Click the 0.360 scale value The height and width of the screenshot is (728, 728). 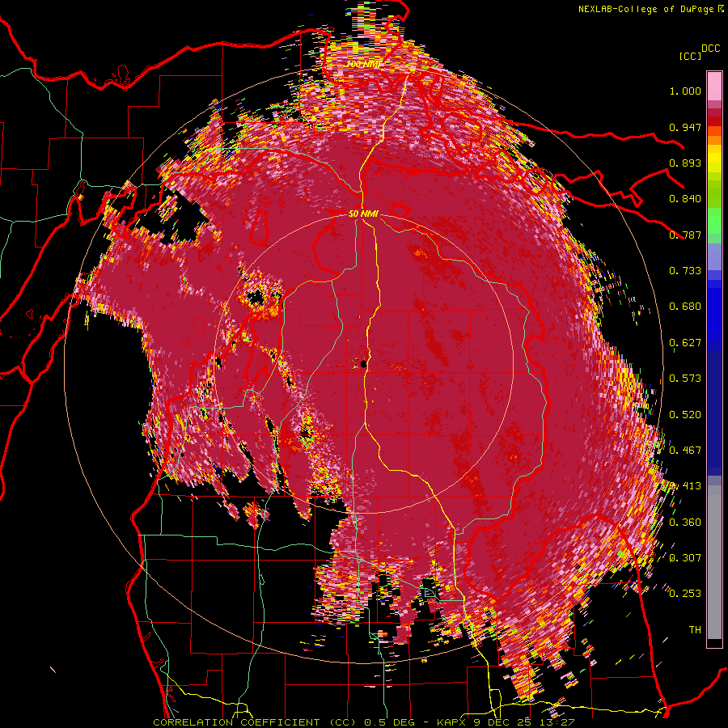685,523
